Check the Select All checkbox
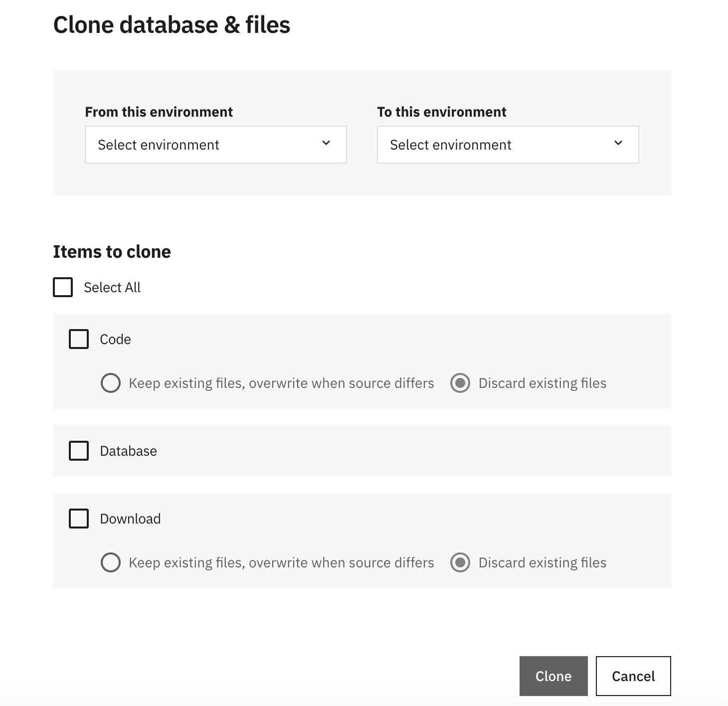728x706 pixels. [63, 287]
